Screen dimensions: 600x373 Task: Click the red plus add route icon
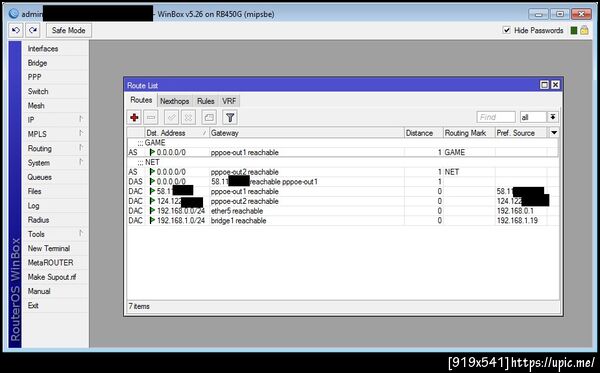[134, 117]
